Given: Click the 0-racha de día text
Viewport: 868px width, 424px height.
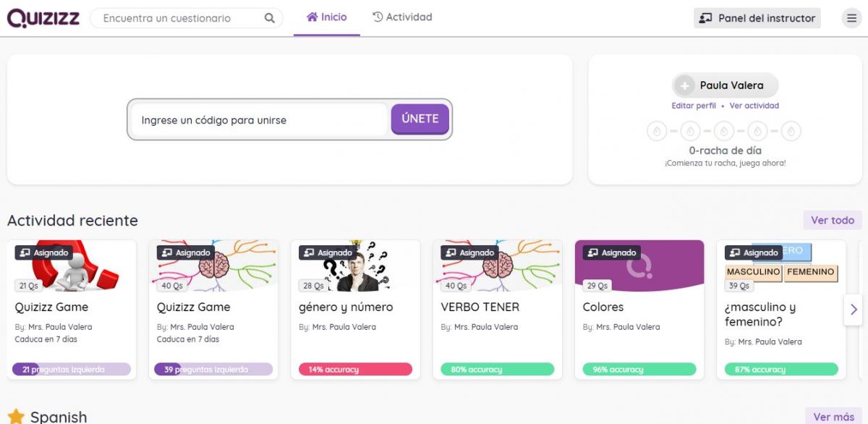Looking at the screenshot, I should tap(725, 150).
